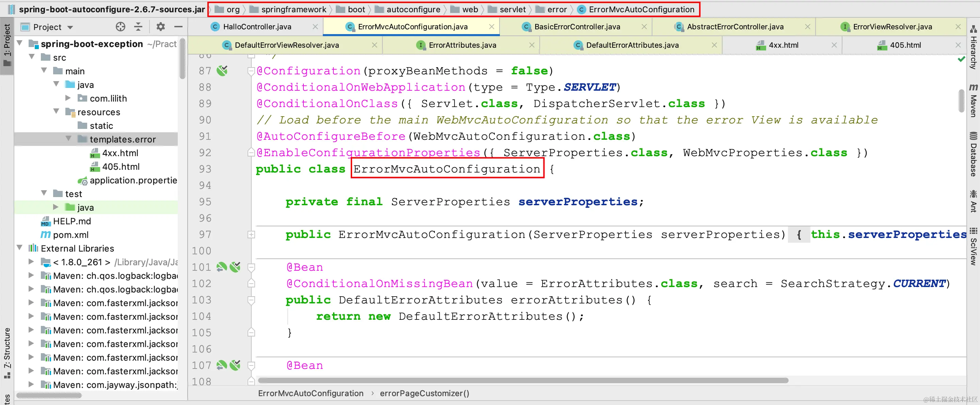
Task: Toggle the 1: Project tool window stripe
Action: click(7, 45)
